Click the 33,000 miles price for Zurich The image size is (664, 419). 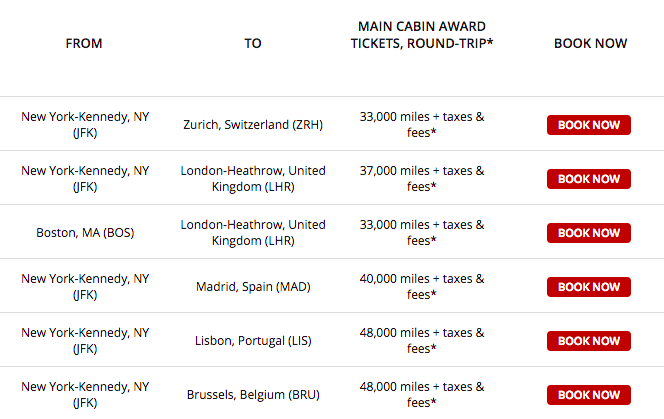click(422, 125)
